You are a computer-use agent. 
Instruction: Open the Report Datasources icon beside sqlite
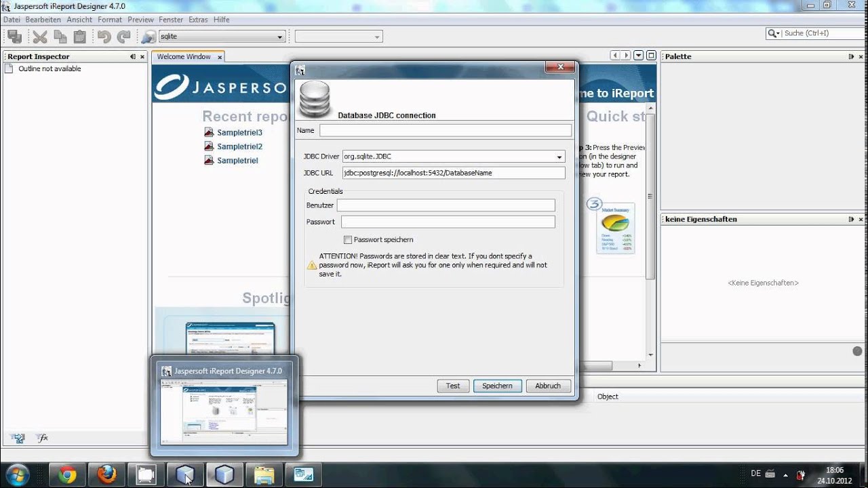click(x=149, y=37)
